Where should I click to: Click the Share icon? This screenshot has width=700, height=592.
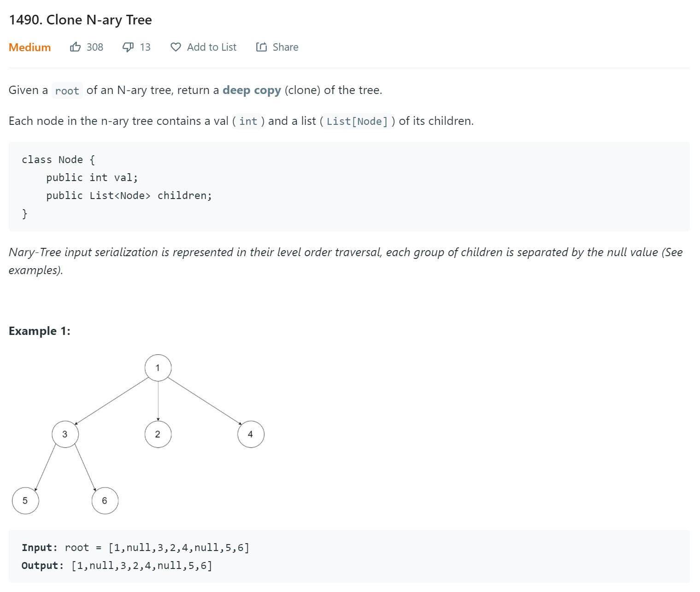261,47
